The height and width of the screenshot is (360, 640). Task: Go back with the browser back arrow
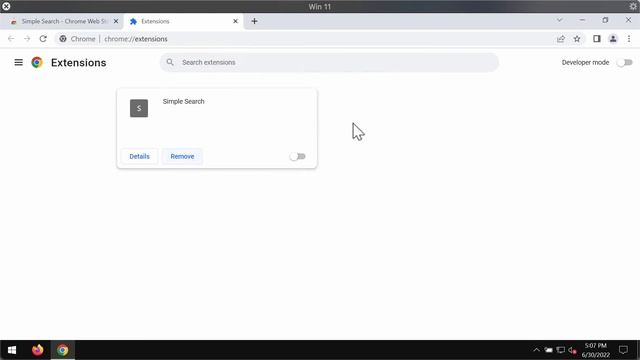tap(11, 39)
